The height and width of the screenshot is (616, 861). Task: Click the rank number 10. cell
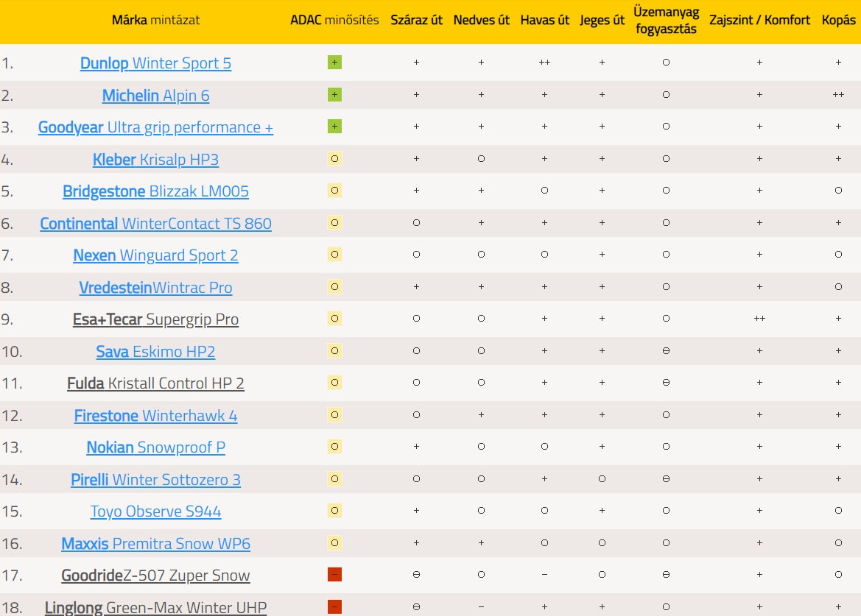point(12,352)
